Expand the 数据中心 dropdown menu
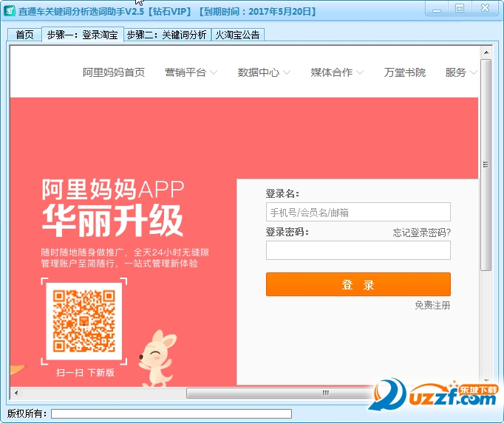Image resolution: width=504 pixels, height=423 pixels. (x=264, y=72)
